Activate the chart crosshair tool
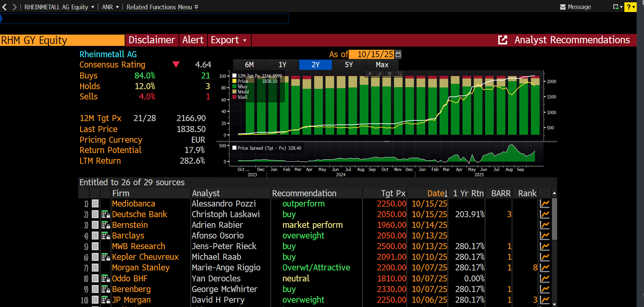644x307 pixels. coord(370,74)
